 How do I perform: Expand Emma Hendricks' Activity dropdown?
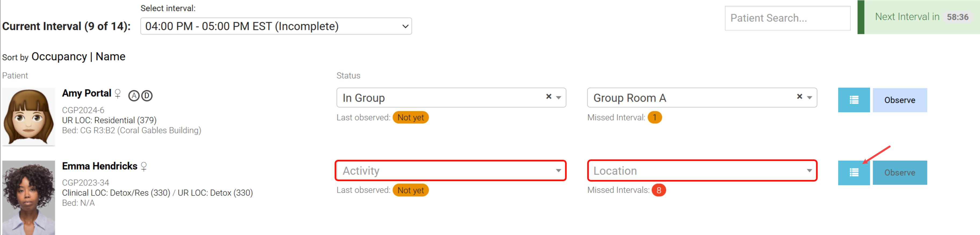click(450, 171)
